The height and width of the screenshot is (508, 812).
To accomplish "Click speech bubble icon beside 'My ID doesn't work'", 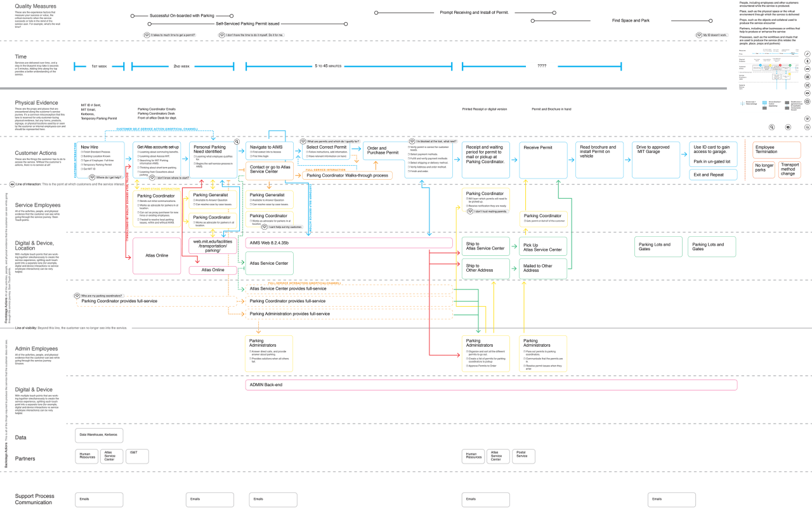I will pyautogui.click(x=698, y=35).
